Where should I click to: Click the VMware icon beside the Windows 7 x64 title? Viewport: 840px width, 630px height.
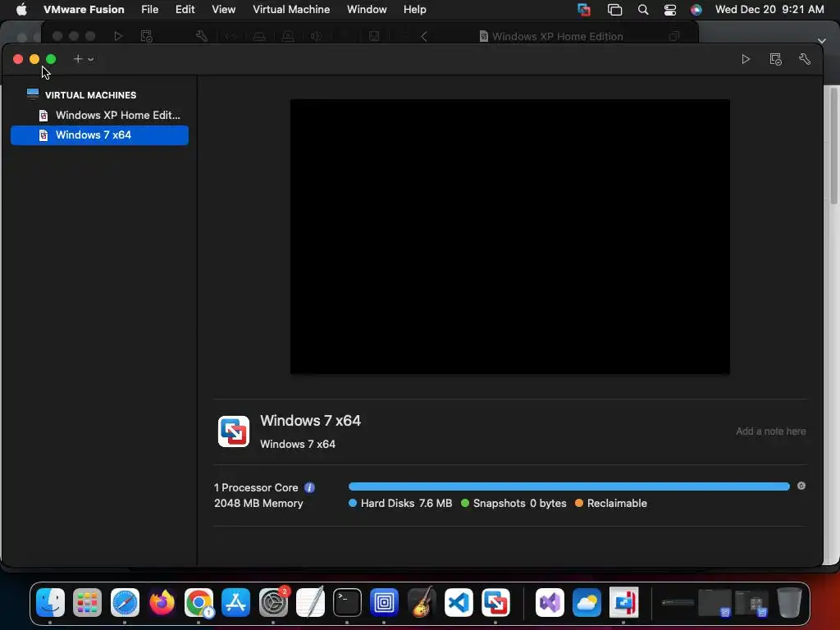click(234, 431)
